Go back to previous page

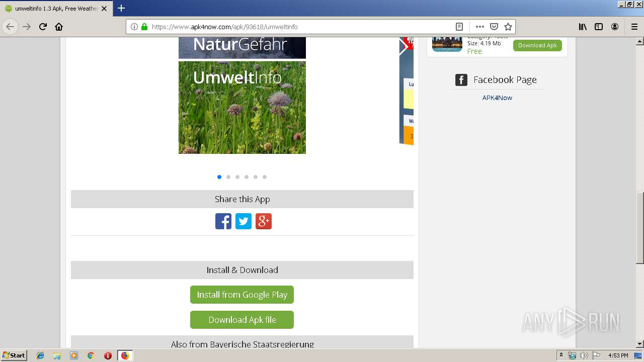[10, 27]
